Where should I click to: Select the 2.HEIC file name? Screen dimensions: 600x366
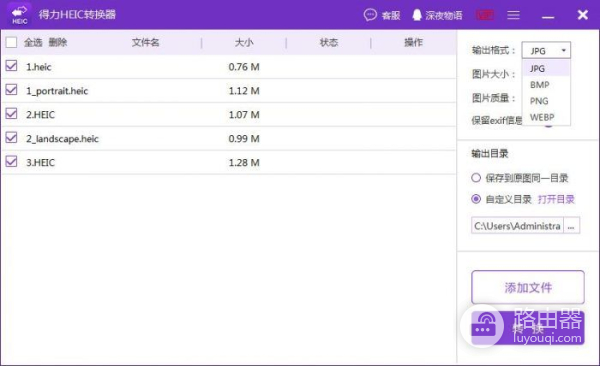[40, 114]
